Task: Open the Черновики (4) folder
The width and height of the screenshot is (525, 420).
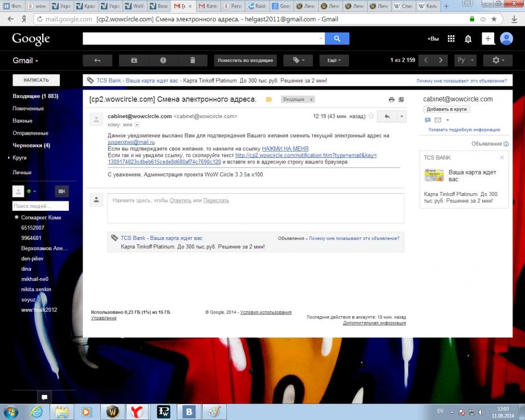Action: (x=31, y=145)
